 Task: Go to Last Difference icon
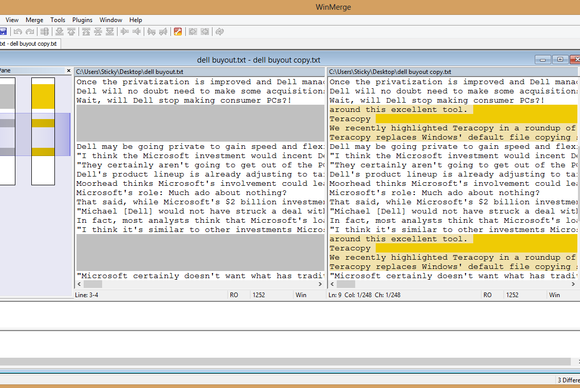click(x=110, y=32)
